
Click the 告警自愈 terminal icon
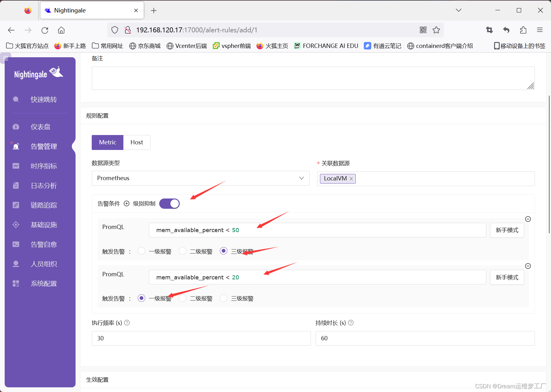click(16, 244)
